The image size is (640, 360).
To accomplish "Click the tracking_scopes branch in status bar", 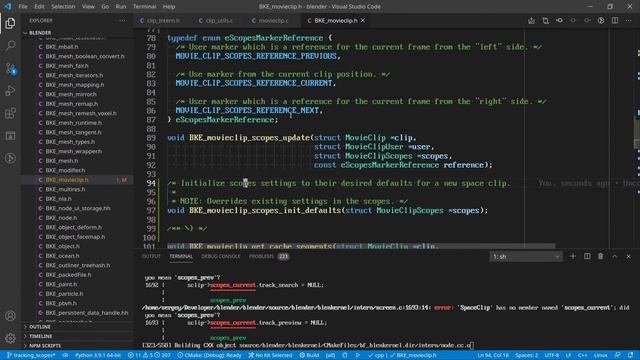I will pyautogui.click(x=31, y=355).
